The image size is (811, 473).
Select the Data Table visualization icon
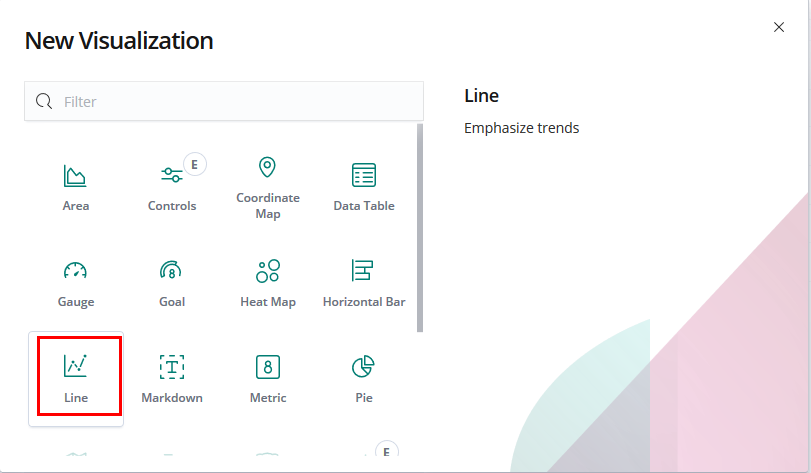point(364,175)
